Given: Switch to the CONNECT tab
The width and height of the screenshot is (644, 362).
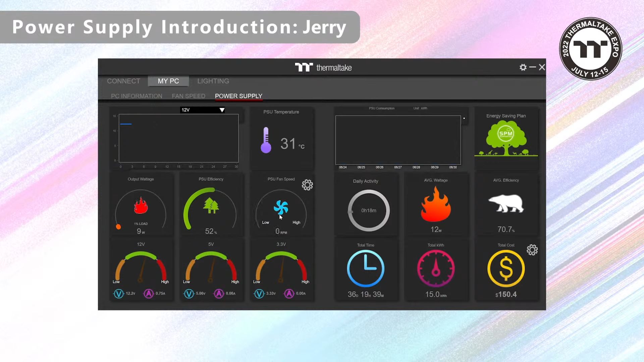Looking at the screenshot, I should coord(123,81).
